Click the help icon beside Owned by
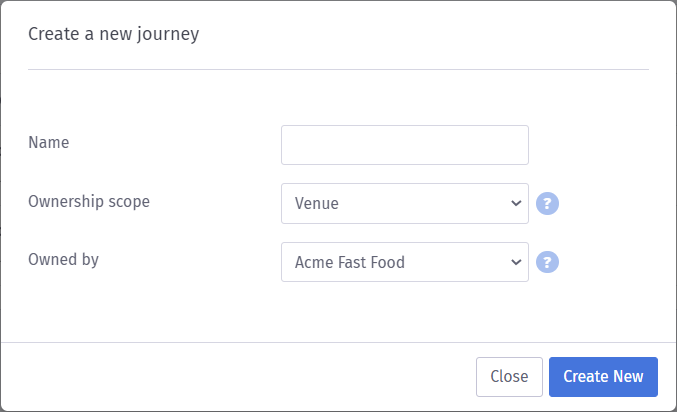The width and height of the screenshot is (677, 412). 547,263
